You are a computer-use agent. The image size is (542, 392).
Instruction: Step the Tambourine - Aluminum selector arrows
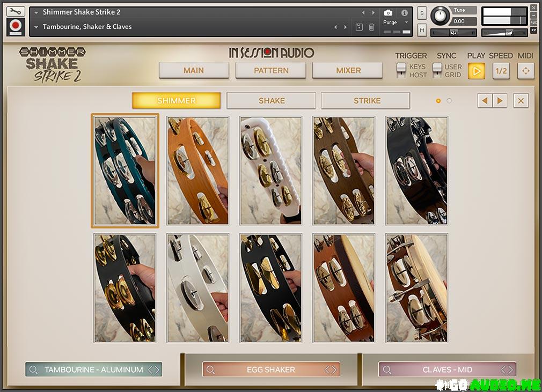[x=153, y=369]
